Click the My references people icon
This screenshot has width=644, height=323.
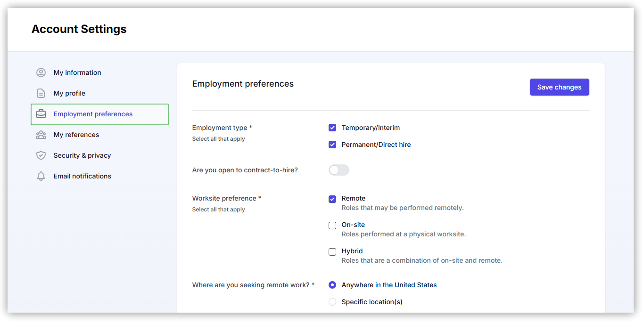[41, 134]
